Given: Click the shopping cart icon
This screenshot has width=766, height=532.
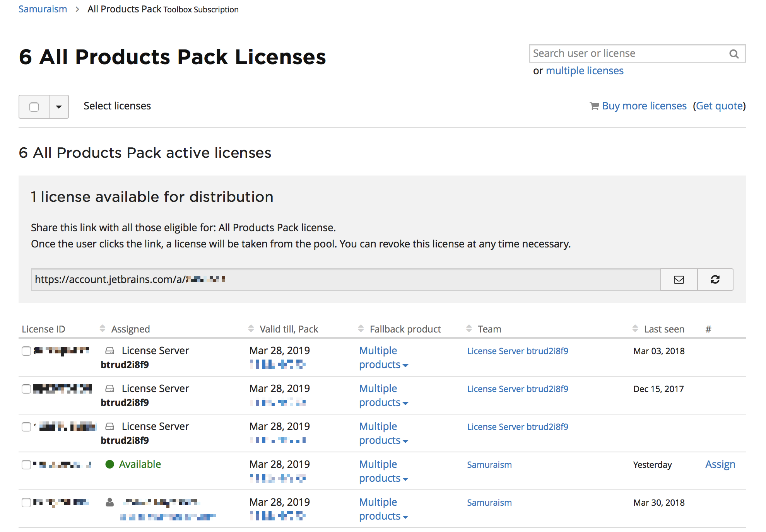Looking at the screenshot, I should (594, 106).
